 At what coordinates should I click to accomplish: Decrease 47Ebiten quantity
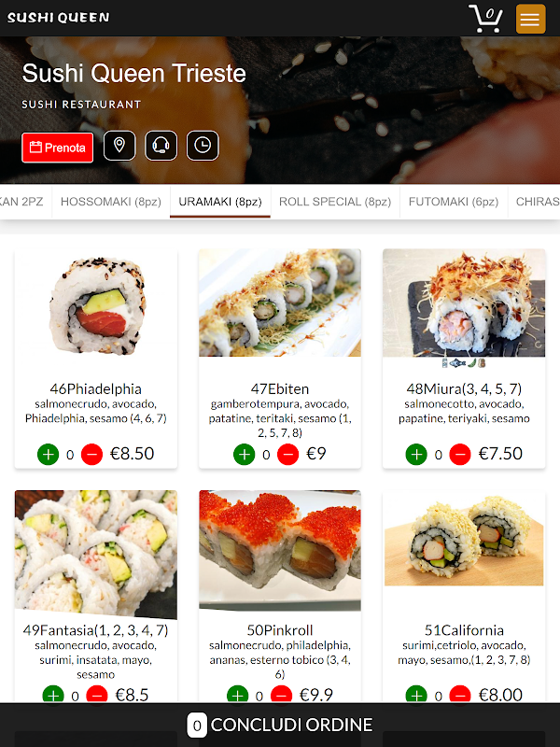[x=288, y=454]
